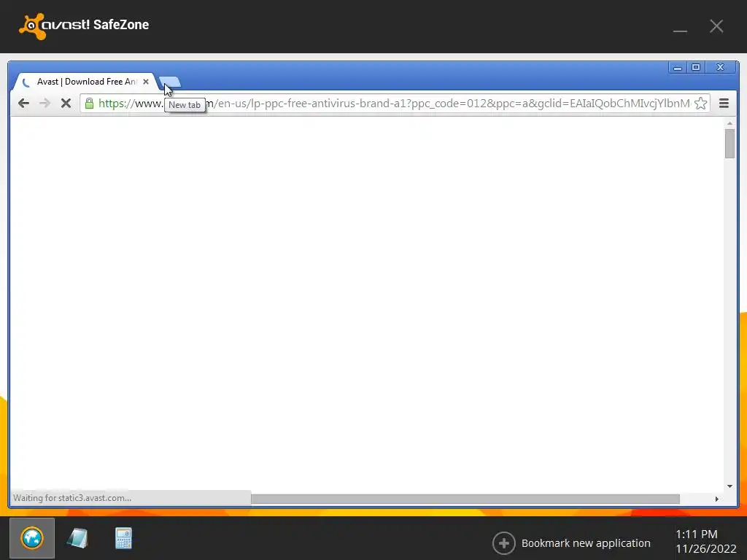747x560 pixels.
Task: Close the browser window with X
Action: pyautogui.click(x=720, y=68)
